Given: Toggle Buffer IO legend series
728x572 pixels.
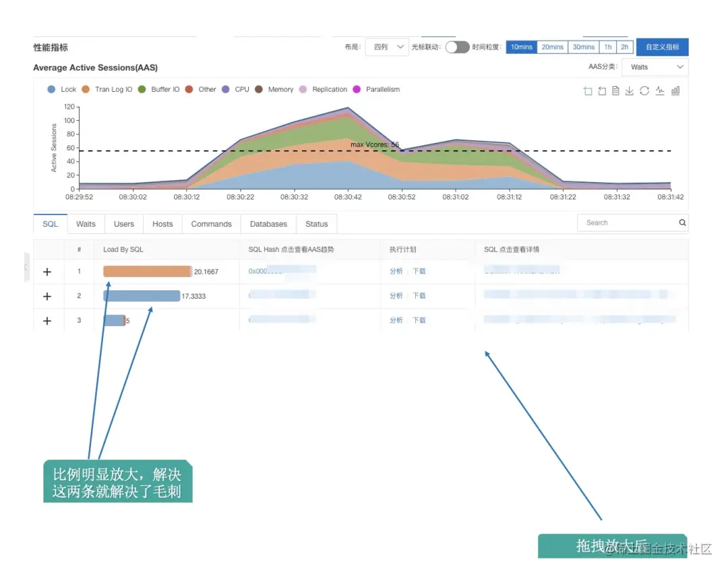Looking at the screenshot, I should pos(159,89).
